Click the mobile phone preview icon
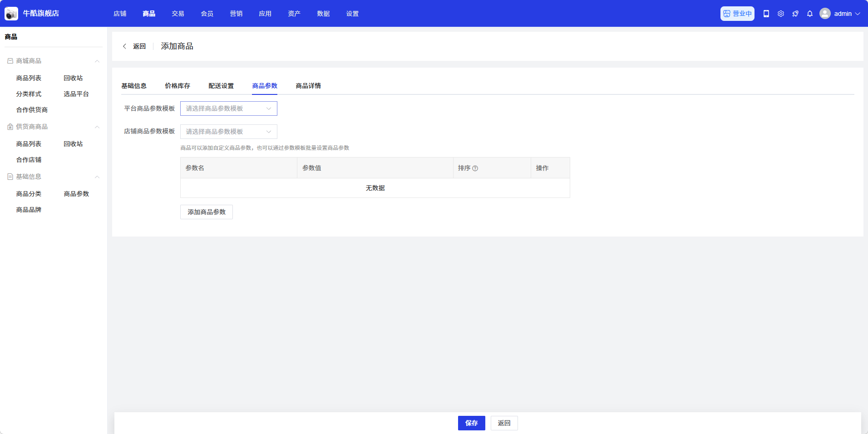This screenshot has height=434, width=868. [x=766, y=14]
